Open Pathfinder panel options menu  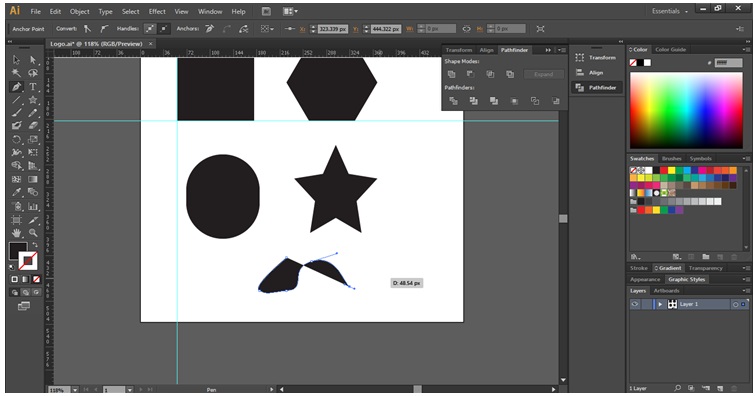[x=561, y=50]
